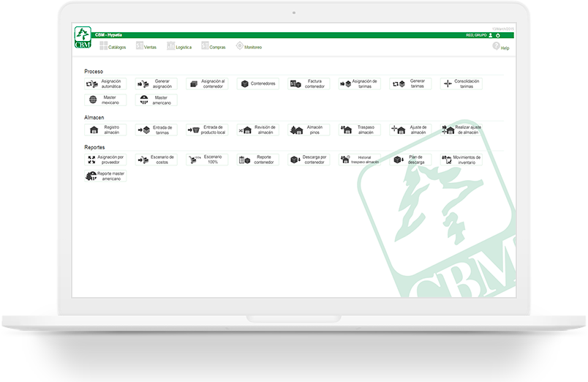The image size is (588, 382).
Task: Open Movimientos de inventario report
Action: [461, 160]
